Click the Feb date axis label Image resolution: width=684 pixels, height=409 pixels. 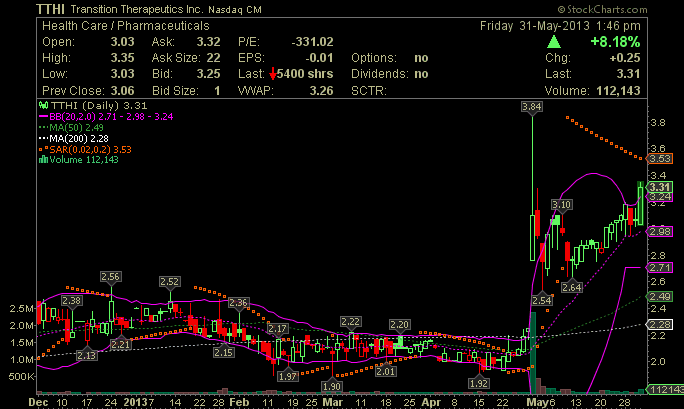click(x=239, y=402)
